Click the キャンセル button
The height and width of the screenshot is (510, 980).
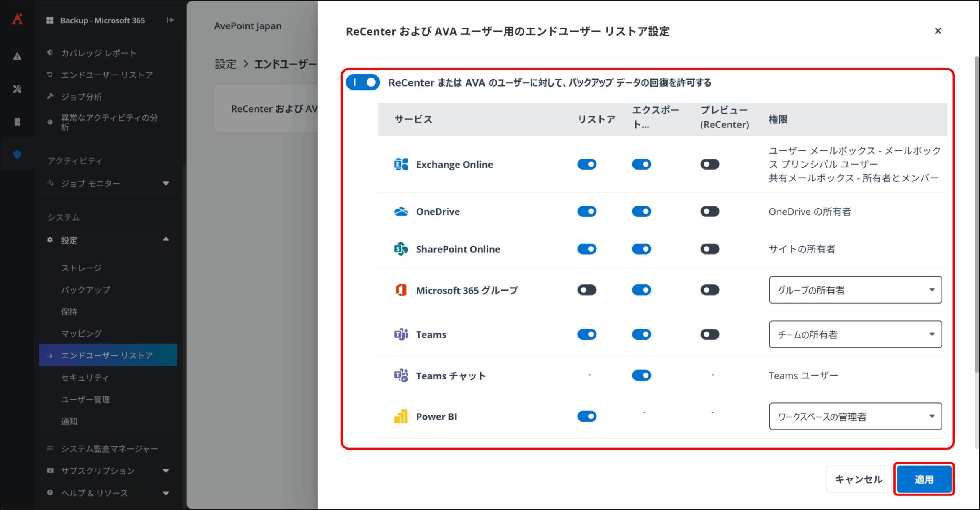[858, 479]
